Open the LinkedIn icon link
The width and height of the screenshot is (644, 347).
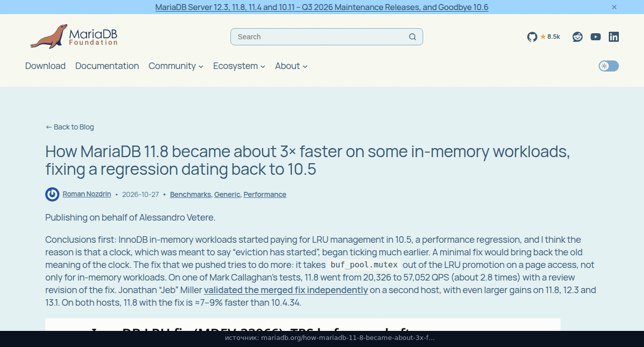(614, 37)
